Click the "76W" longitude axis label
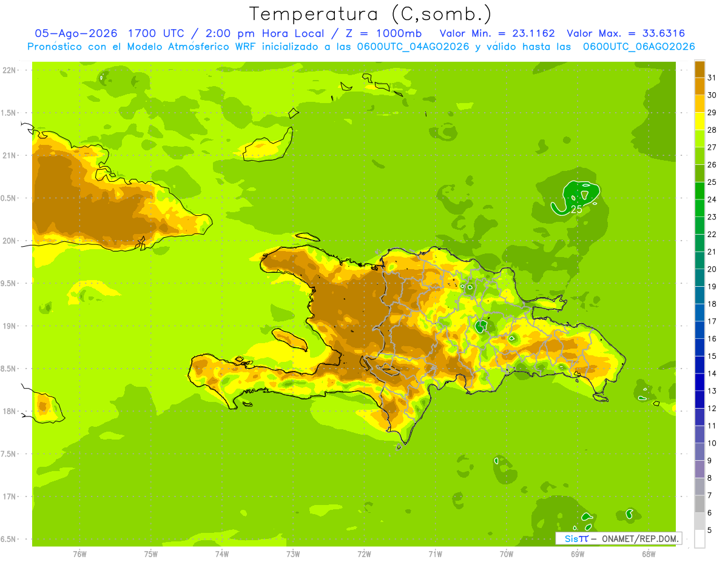The image size is (728, 562). 79,554
